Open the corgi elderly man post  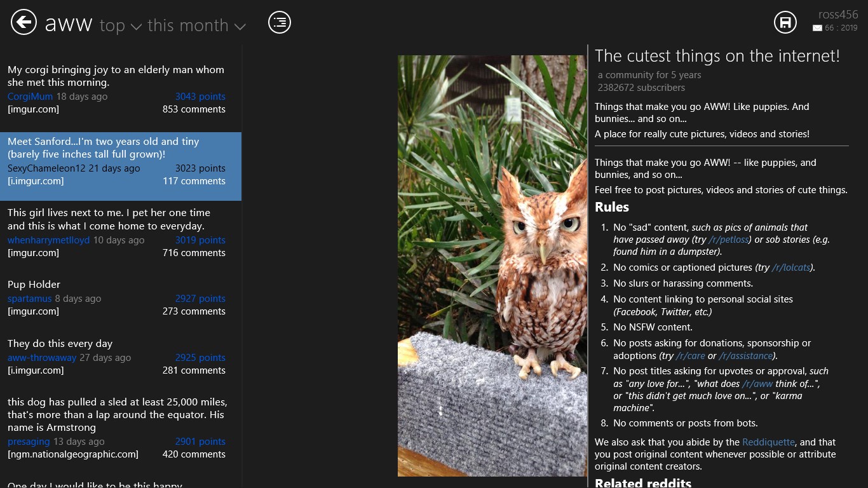point(116,76)
